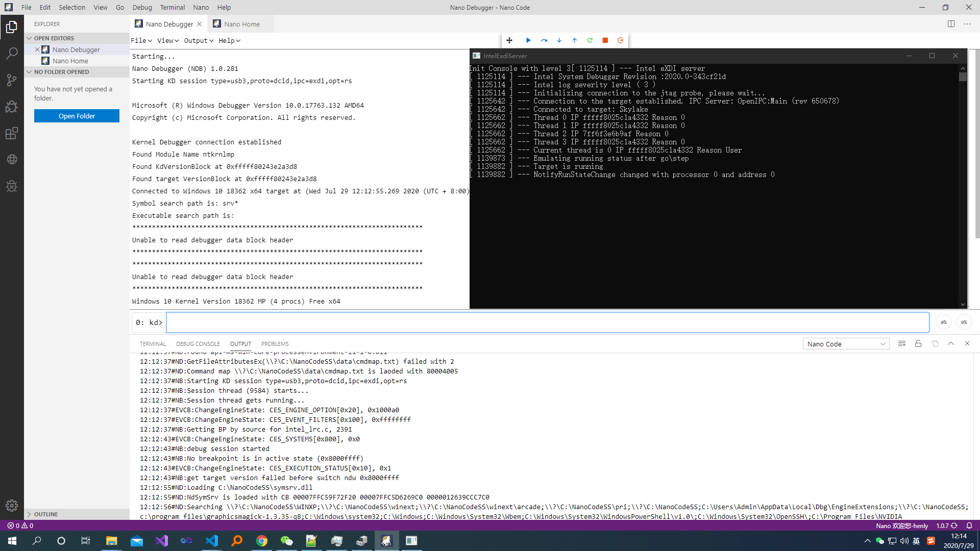Open the Search view in the activity bar
980x551 pixels.
click(x=12, y=53)
